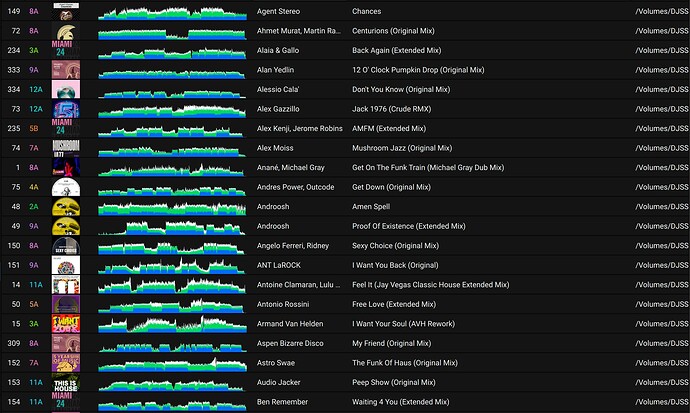
Task: Click artwork next to Sexy Choice track
Action: point(67,246)
